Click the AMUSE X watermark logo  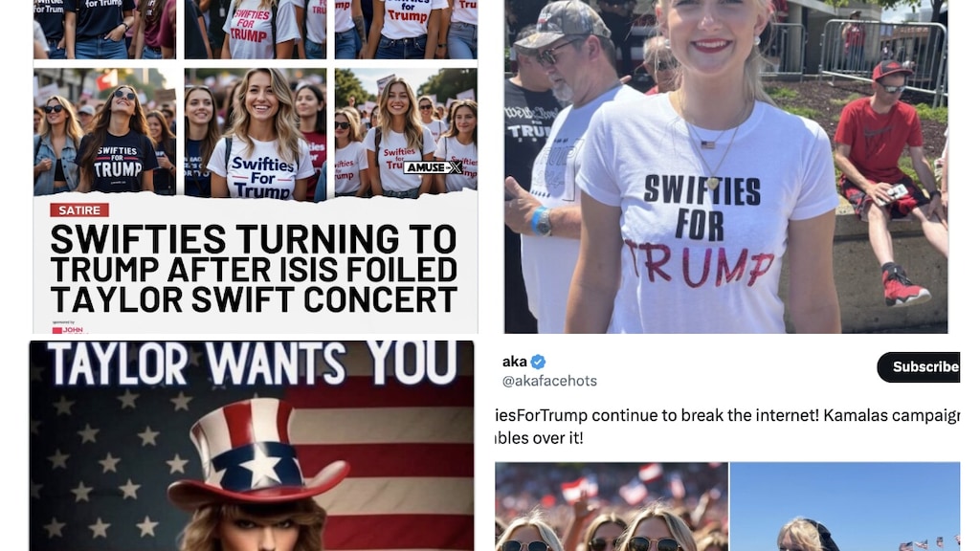click(433, 167)
